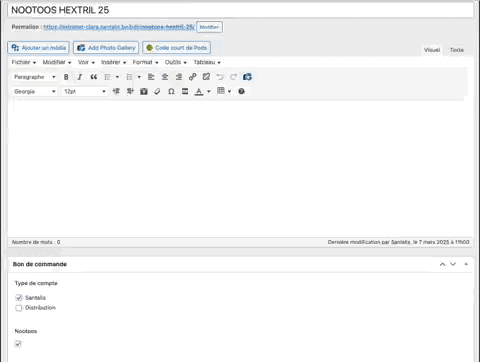Insert or edit a link
The image size is (480, 362).
(x=192, y=77)
